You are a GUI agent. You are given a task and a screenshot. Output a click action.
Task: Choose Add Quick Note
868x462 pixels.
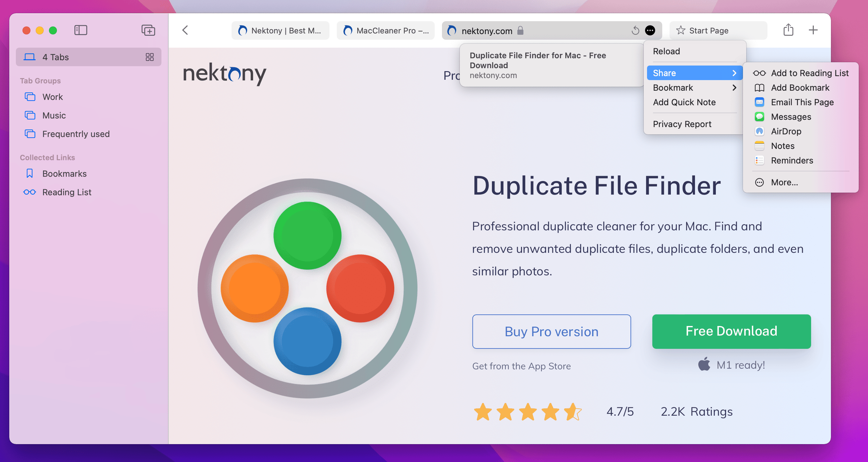point(695,102)
